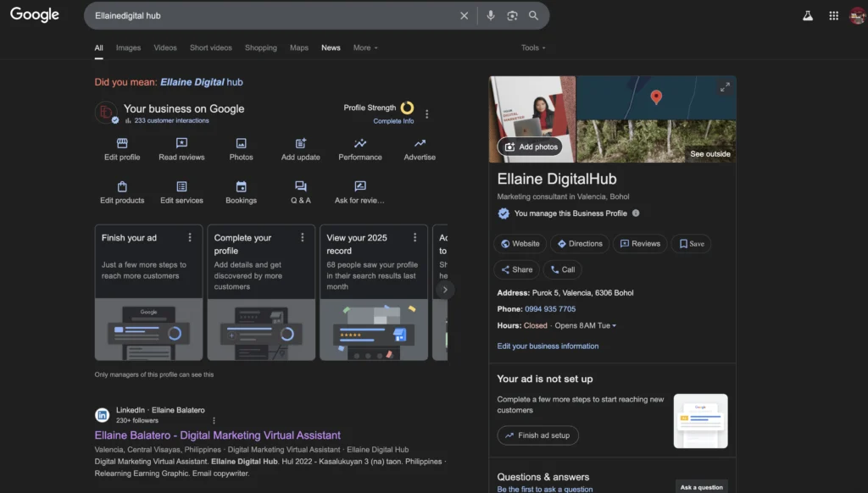The image size is (868, 493).
Task: Open the business photo thumbnail
Action: coord(532,119)
